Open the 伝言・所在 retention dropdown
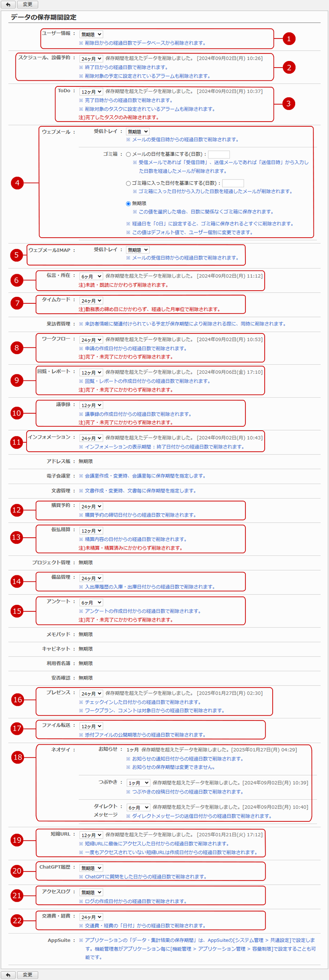This screenshot has height=980, width=329. (x=91, y=277)
